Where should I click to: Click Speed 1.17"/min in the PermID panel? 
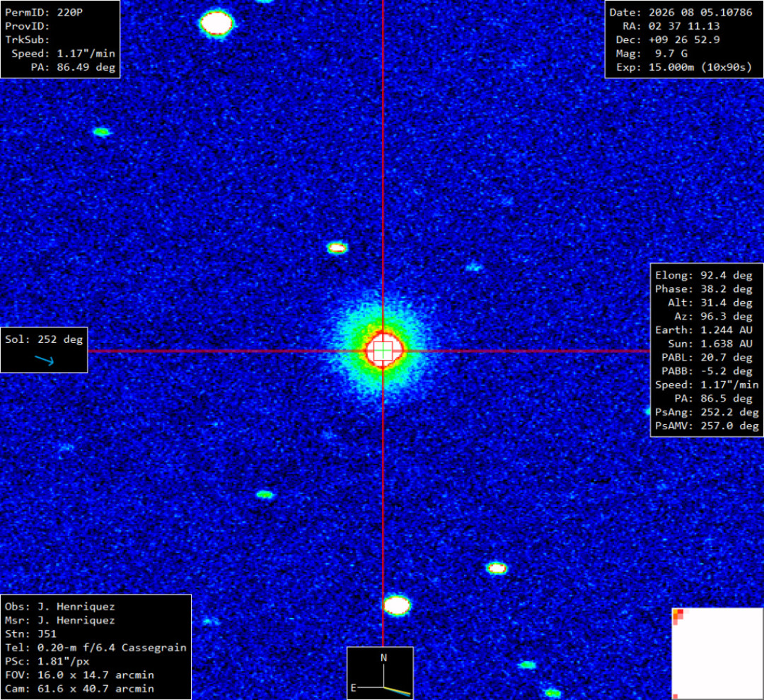64,54
